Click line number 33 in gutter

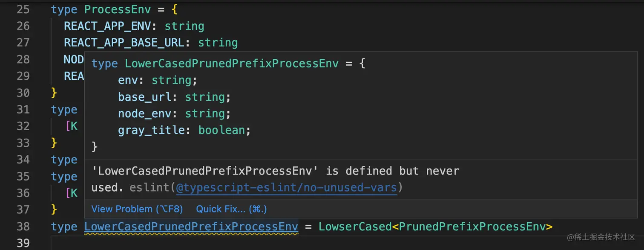coord(23,142)
